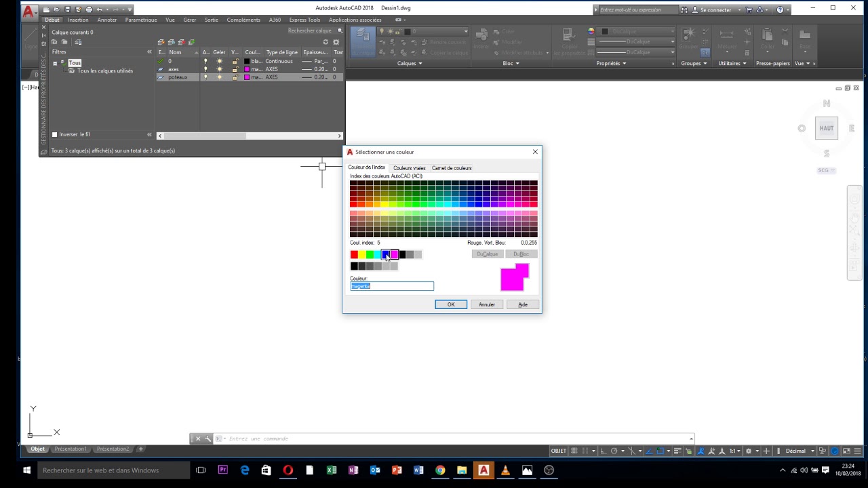Toggle grid display in status bar
868x488 pixels.
[x=574, y=451]
